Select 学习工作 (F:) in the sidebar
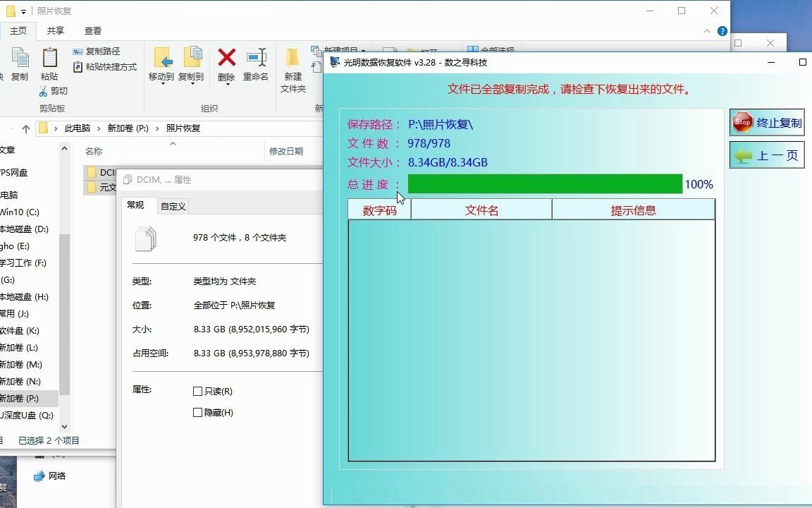This screenshot has height=508, width=812. [x=23, y=262]
